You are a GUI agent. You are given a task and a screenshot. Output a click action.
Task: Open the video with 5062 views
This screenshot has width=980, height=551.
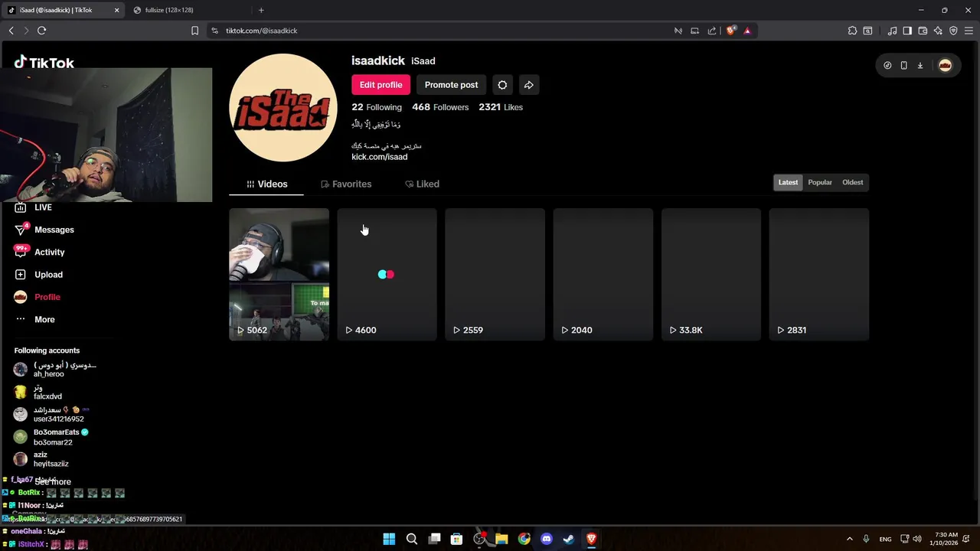point(279,274)
